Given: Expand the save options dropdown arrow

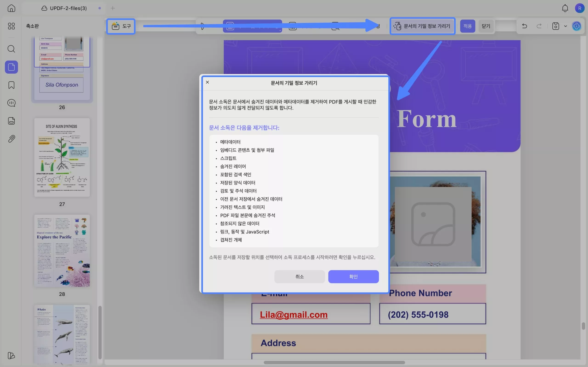Looking at the screenshot, I should 565,26.
